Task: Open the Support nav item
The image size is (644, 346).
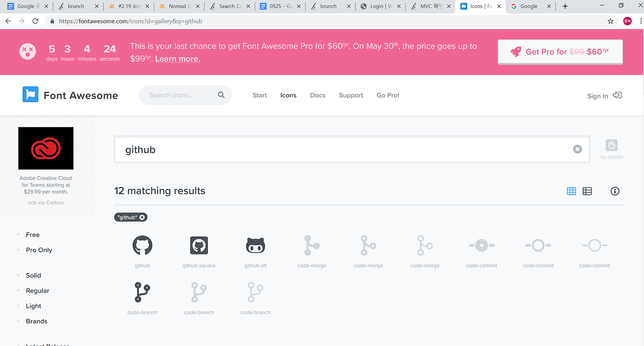Action: (x=351, y=95)
